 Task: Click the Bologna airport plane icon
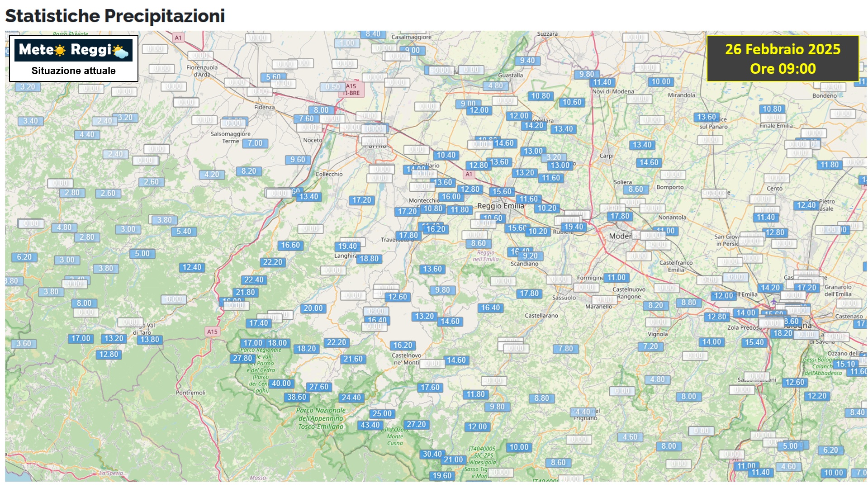point(774,301)
